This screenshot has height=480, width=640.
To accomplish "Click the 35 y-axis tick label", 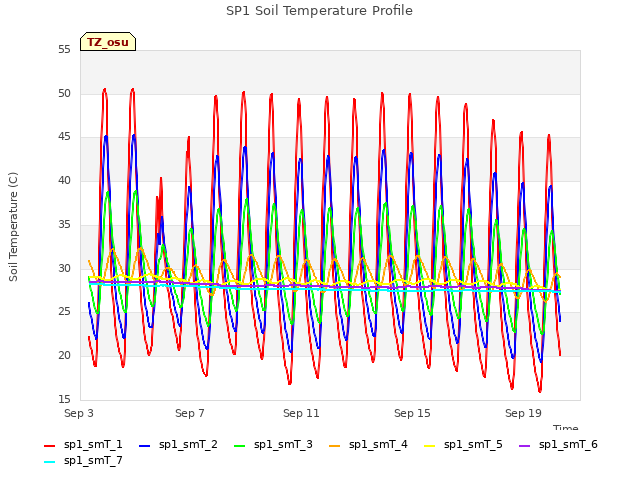I will tap(64, 224).
